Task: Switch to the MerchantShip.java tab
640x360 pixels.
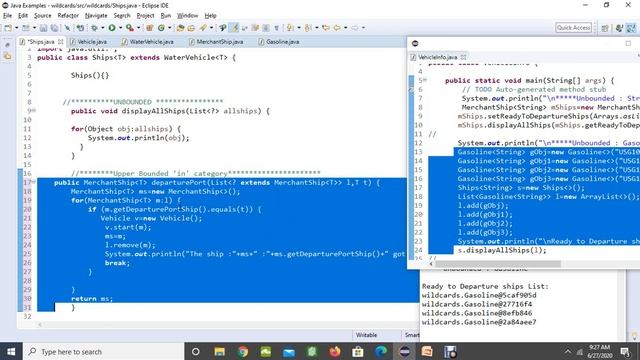Action: (216, 42)
